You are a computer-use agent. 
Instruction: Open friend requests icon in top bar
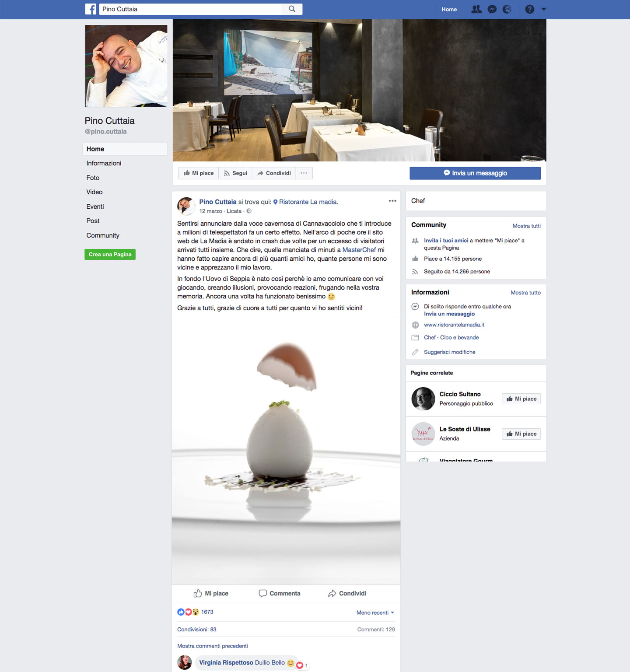pyautogui.click(x=476, y=9)
